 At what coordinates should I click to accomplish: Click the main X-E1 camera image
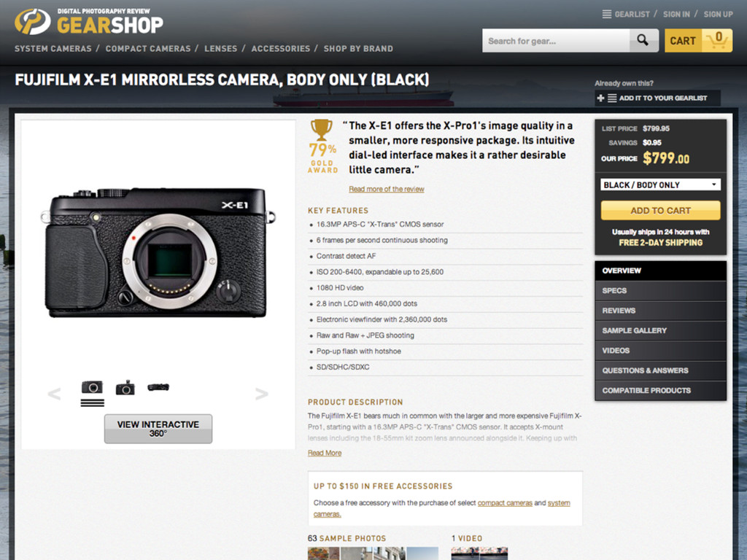[158, 252]
